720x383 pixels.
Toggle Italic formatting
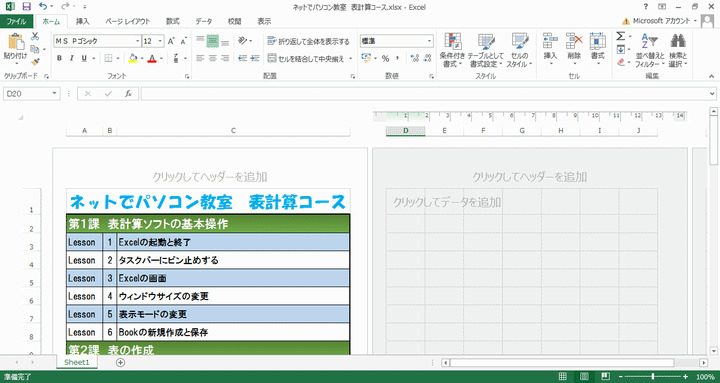(x=72, y=58)
